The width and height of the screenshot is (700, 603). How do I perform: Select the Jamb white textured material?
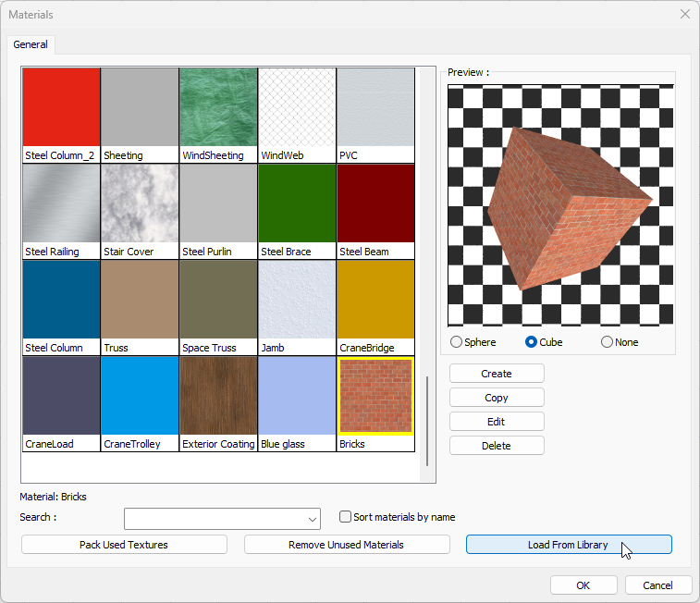pos(297,301)
